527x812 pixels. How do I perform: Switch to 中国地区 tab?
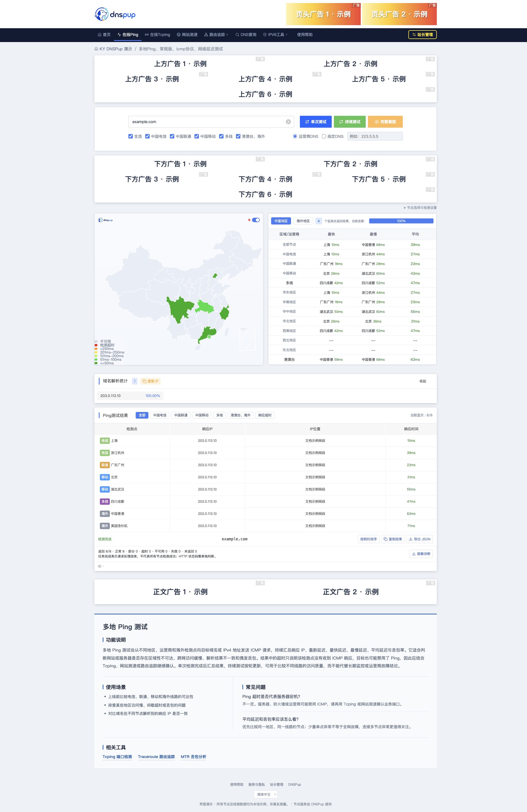281,221
